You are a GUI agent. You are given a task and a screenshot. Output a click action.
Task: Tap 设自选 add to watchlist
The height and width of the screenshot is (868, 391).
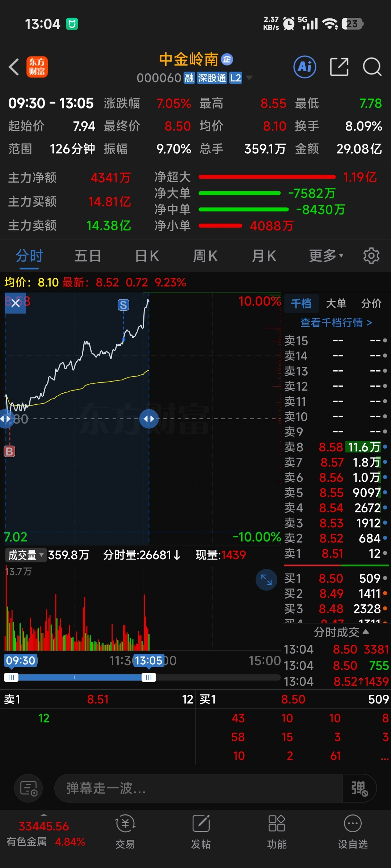353,832
